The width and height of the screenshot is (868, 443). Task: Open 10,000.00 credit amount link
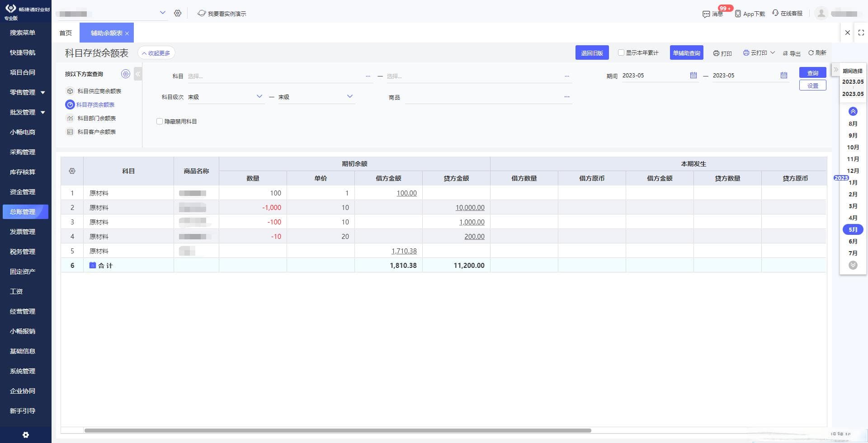[x=470, y=207]
